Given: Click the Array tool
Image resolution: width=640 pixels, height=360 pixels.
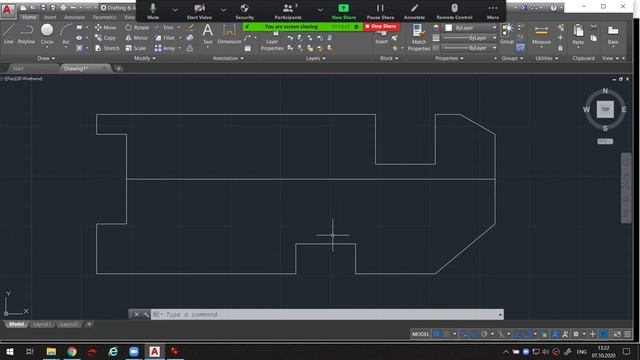Looking at the screenshot, I should click(x=165, y=48).
